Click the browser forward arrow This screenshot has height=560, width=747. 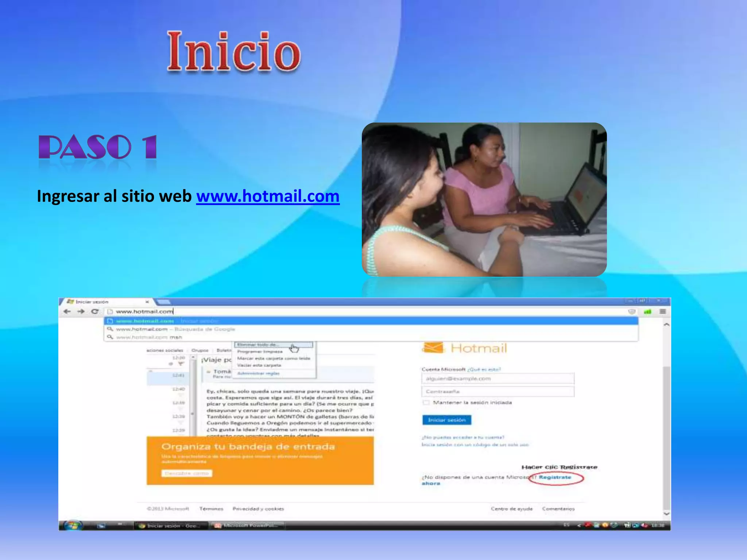coord(81,311)
